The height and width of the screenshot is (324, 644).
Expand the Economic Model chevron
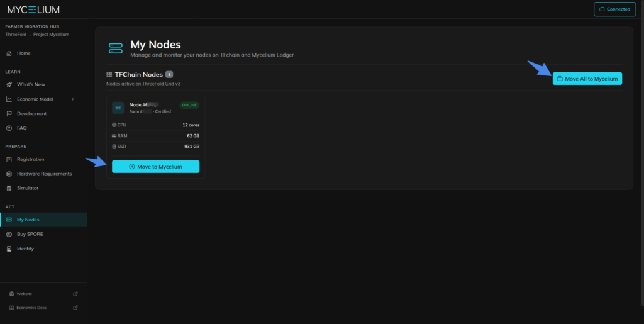click(x=73, y=99)
